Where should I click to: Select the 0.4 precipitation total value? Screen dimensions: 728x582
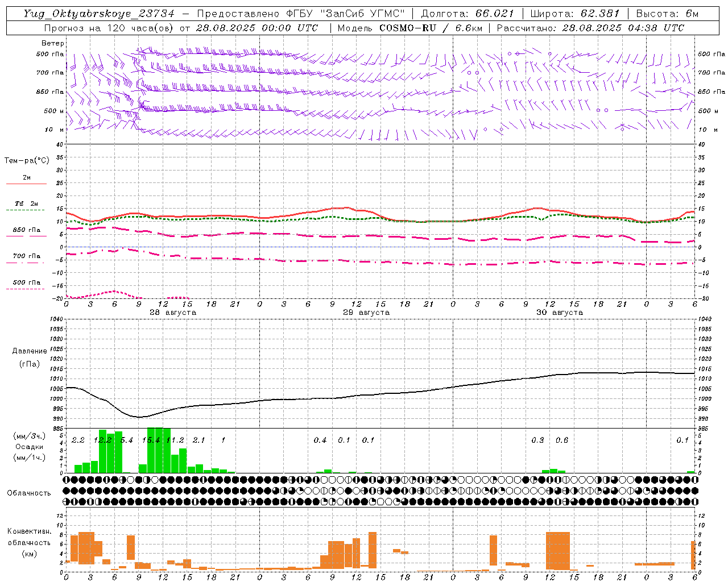click(x=320, y=440)
